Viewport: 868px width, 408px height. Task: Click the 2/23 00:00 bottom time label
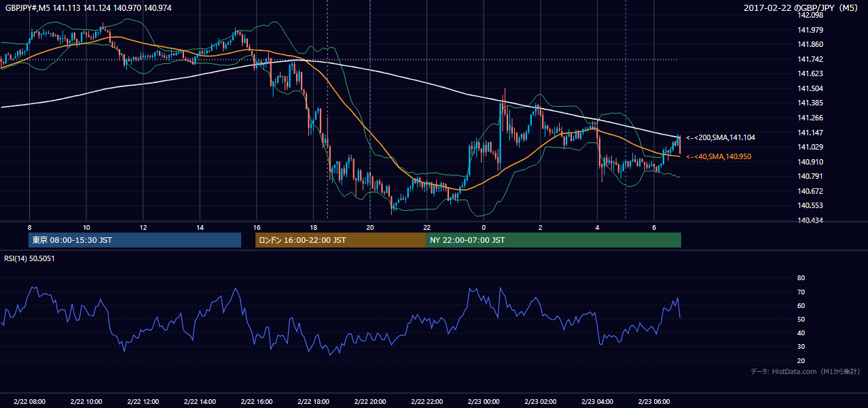tap(484, 401)
